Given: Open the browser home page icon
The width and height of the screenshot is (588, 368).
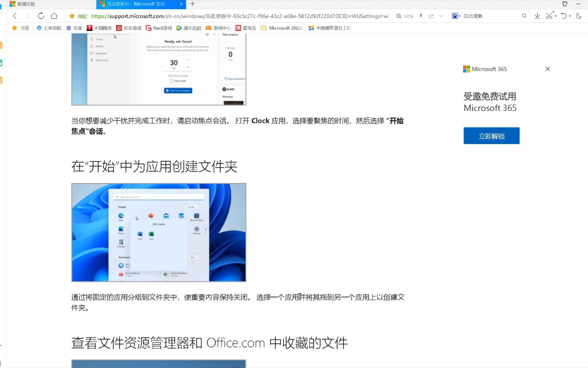Looking at the screenshot, I should 54,16.
